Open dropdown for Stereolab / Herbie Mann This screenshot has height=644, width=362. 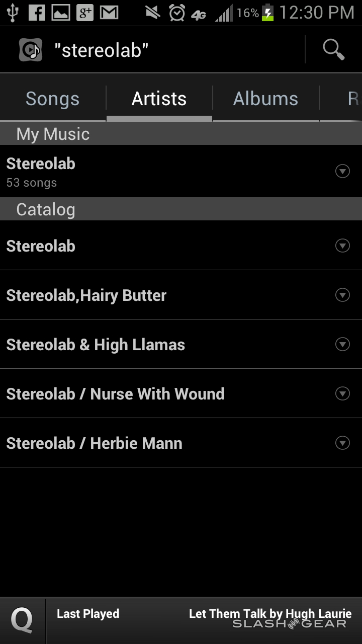[x=342, y=443]
